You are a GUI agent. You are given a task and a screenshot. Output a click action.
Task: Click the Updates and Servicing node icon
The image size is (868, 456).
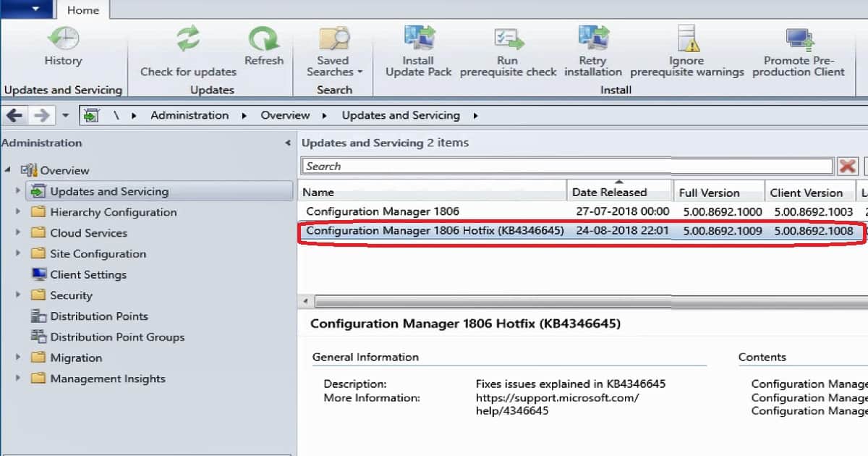click(x=38, y=191)
